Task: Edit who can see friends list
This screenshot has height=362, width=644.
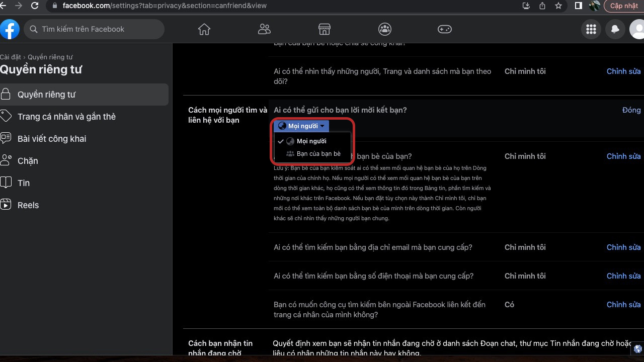Action: (623, 156)
